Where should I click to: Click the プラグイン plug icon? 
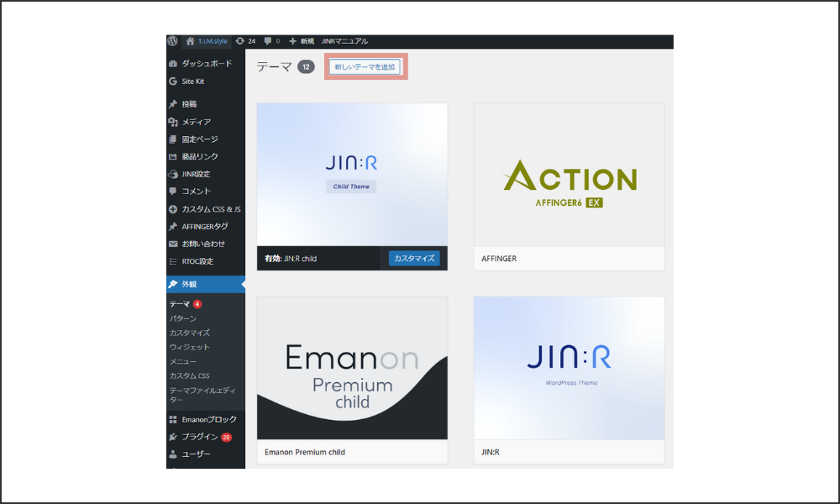173,437
